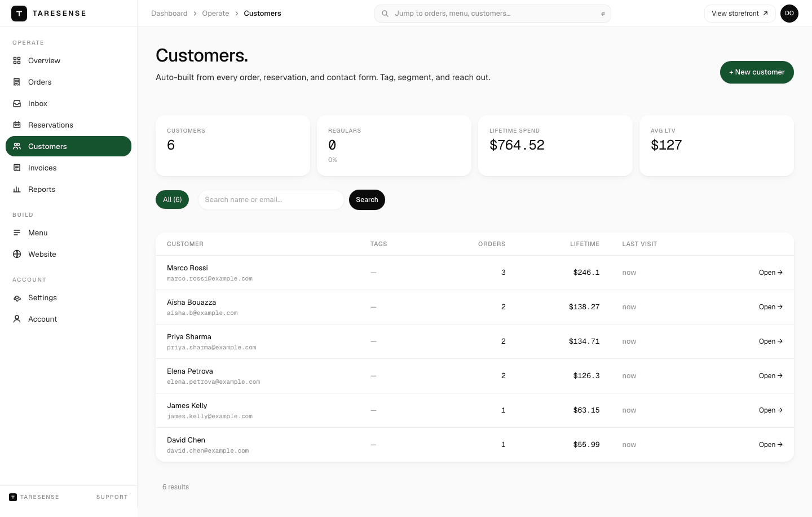Viewport: 812px width, 517px height.
Task: Open Elena Petrova's customer record
Action: coord(770,376)
